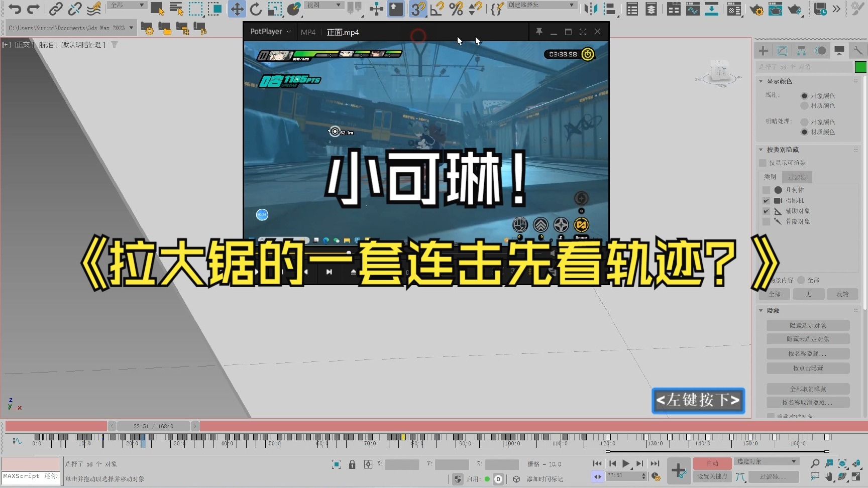Uncheck the 摄影机 hide category box
This screenshot has height=488, width=868.
tap(766, 201)
